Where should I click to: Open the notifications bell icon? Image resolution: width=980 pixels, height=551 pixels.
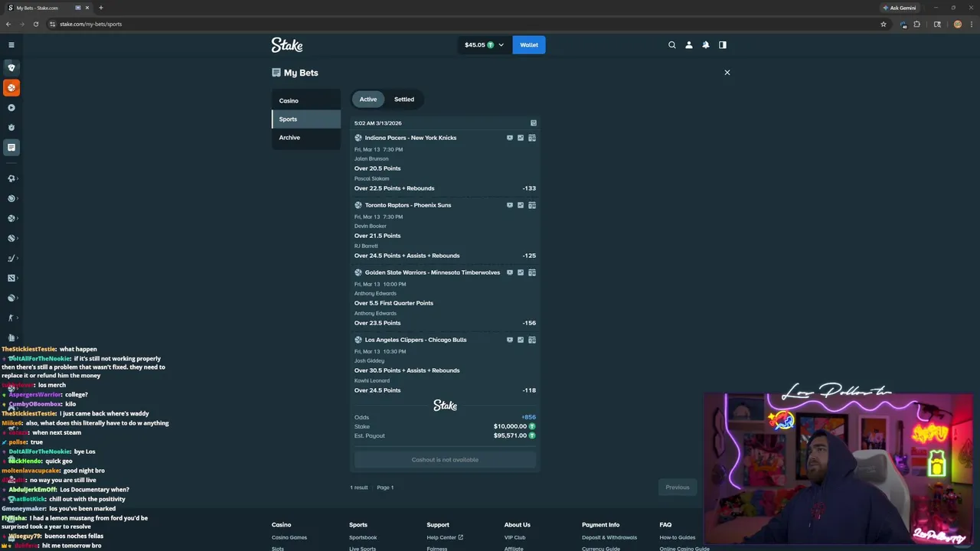(706, 45)
